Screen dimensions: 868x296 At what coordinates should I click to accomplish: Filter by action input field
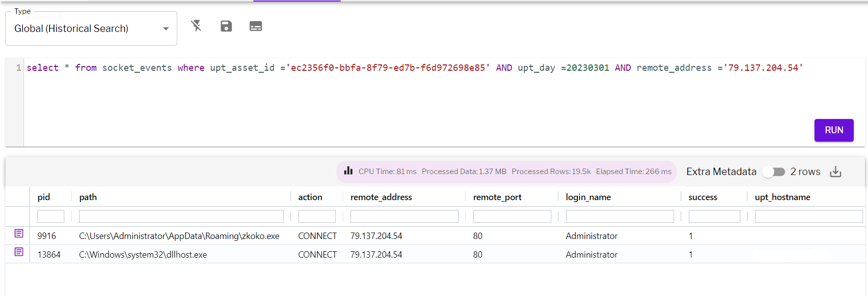click(317, 216)
